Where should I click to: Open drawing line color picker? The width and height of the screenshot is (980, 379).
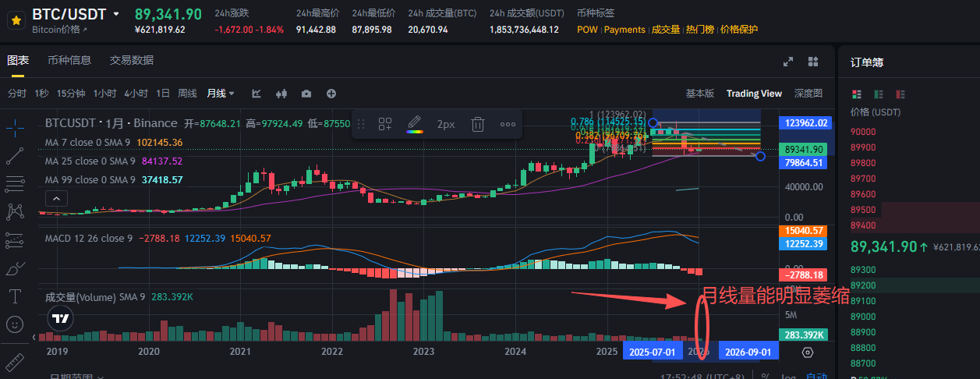pos(415,124)
